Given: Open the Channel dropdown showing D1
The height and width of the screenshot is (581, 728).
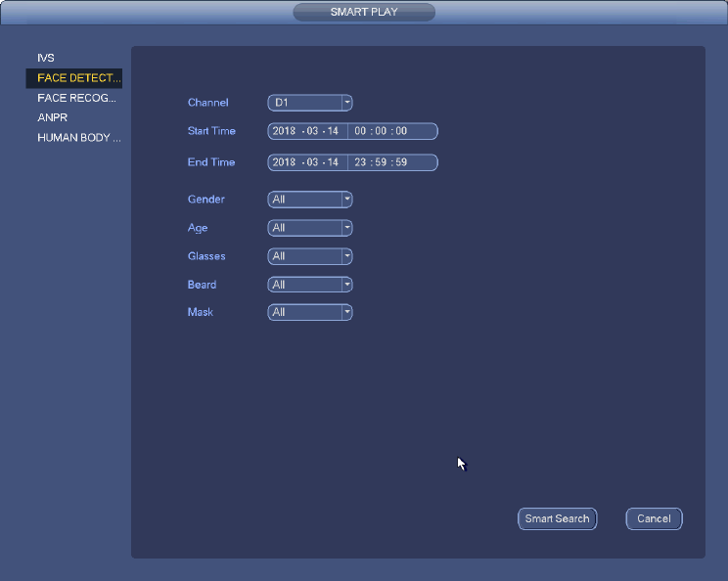Looking at the screenshot, I should pyautogui.click(x=310, y=103).
